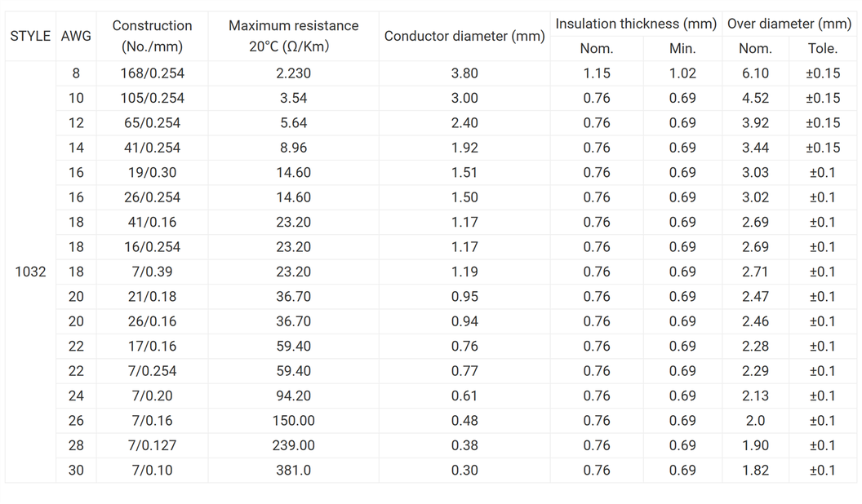
Task: Click the 7/0.127 construction cell
Action: pyautogui.click(x=152, y=445)
